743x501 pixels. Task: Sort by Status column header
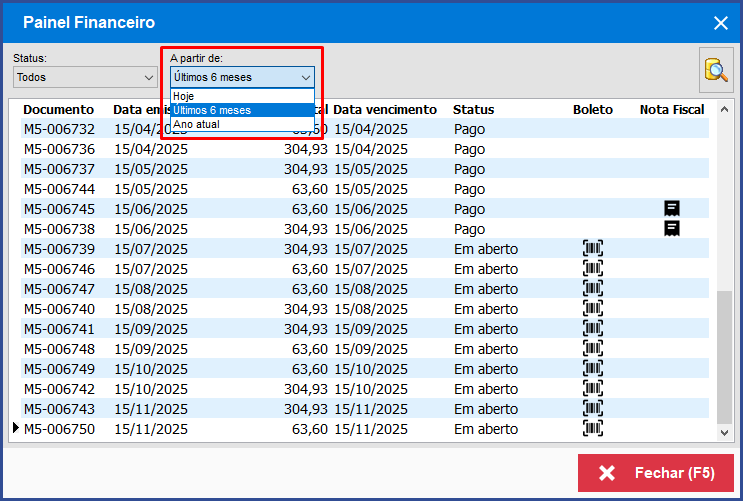473,109
